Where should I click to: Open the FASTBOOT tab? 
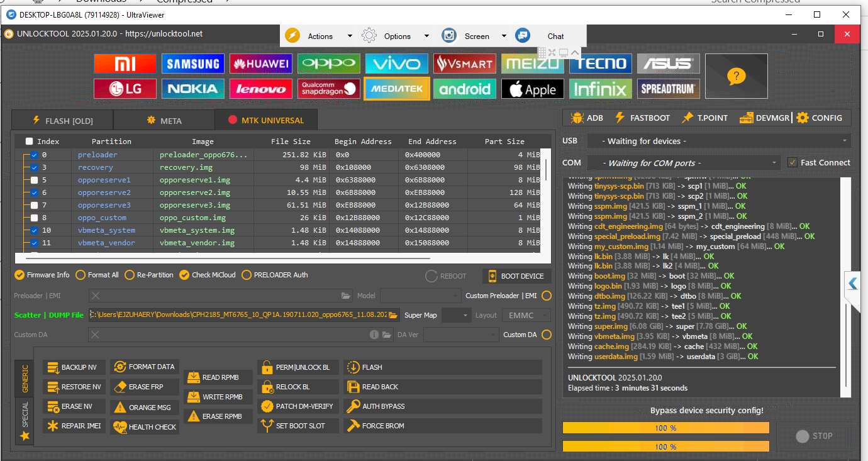point(642,118)
